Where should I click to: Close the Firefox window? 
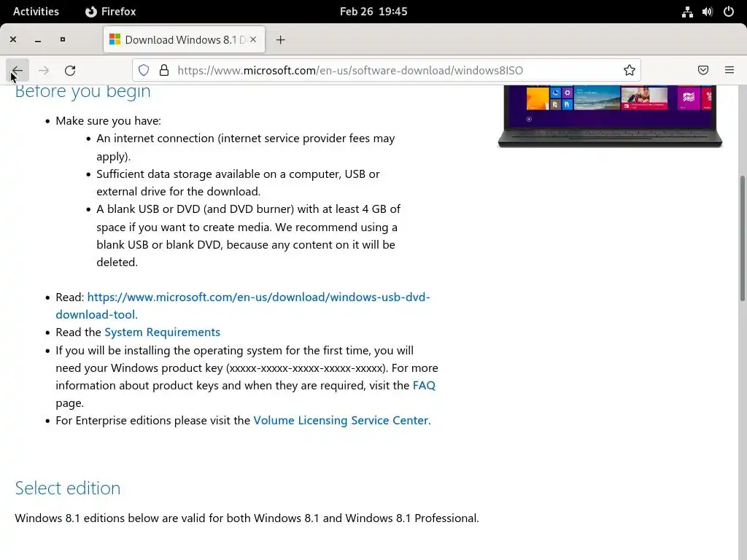pos(13,39)
